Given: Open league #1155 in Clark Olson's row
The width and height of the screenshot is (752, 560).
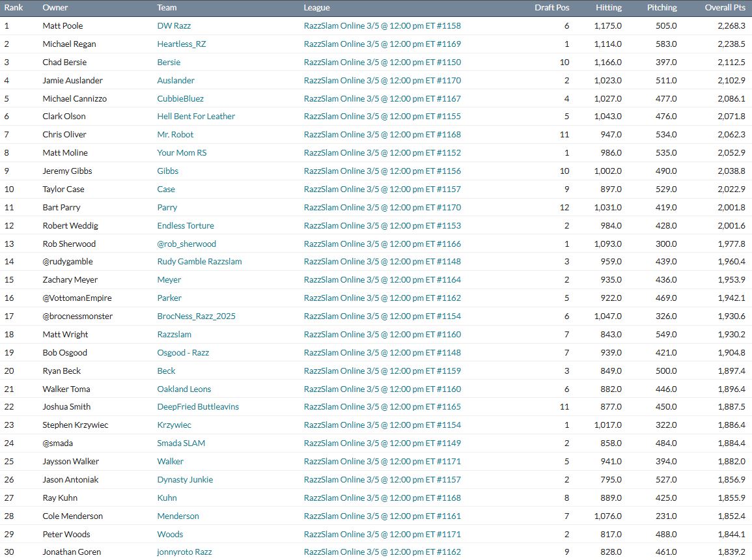Looking at the screenshot, I should 382,117.
